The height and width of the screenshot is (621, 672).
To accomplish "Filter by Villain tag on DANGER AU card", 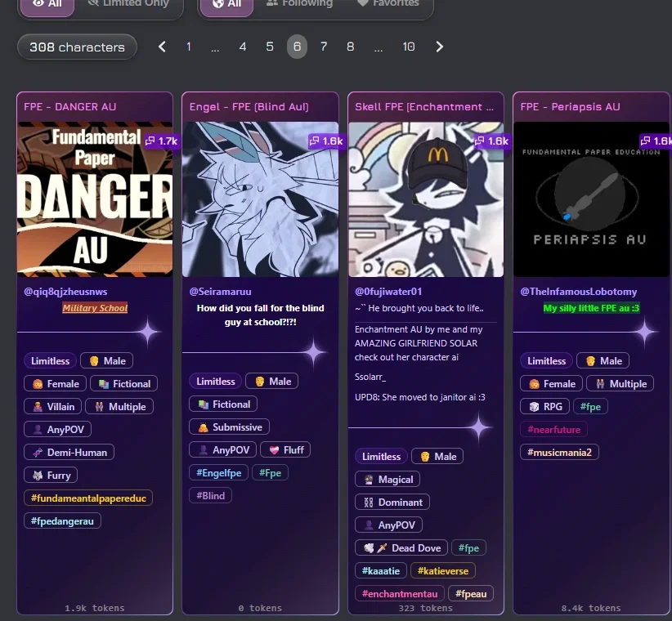I will tap(52, 406).
